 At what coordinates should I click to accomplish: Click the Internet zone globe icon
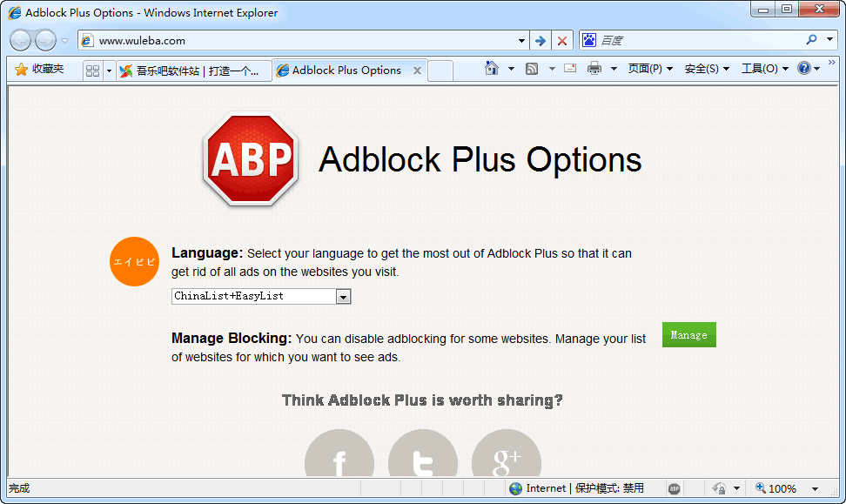[x=516, y=488]
